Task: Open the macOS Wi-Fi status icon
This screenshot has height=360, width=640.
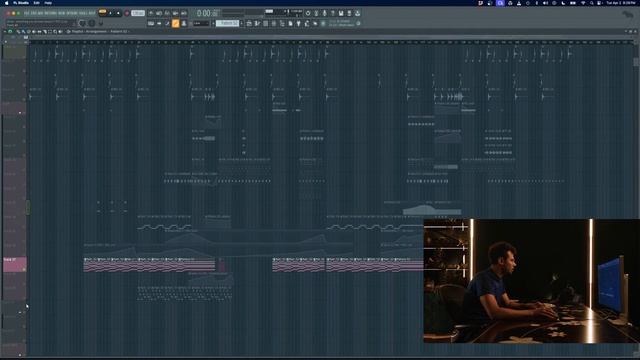Action: (583, 3)
